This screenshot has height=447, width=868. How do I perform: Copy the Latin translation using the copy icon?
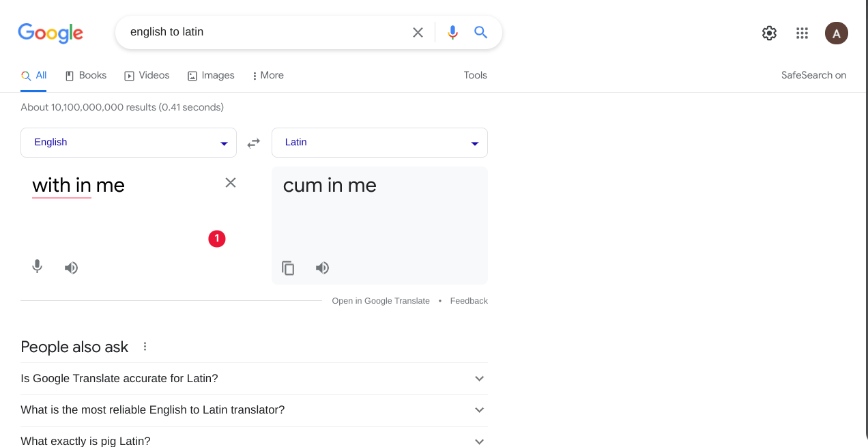288,268
